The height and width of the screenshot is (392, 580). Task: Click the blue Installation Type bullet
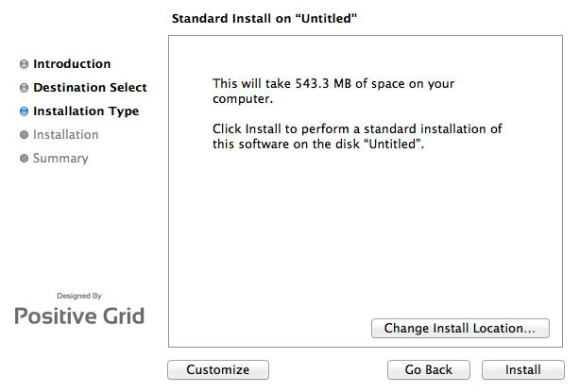24,111
